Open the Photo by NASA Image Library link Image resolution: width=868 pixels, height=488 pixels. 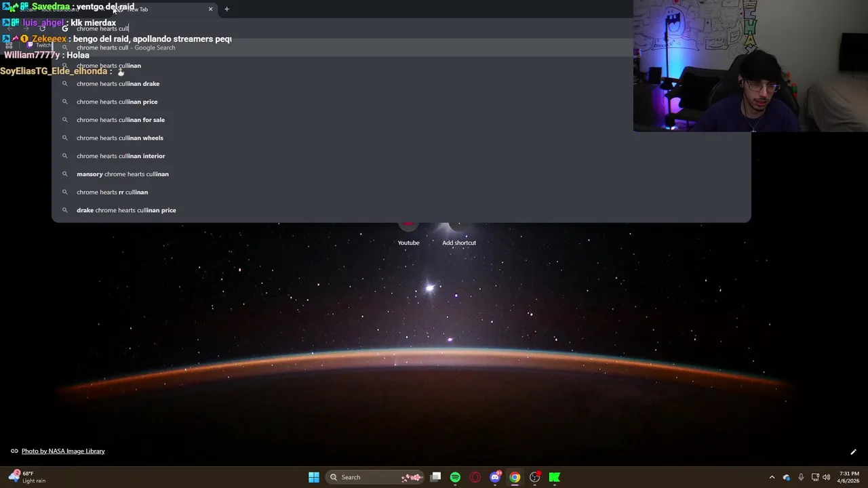(63, 451)
